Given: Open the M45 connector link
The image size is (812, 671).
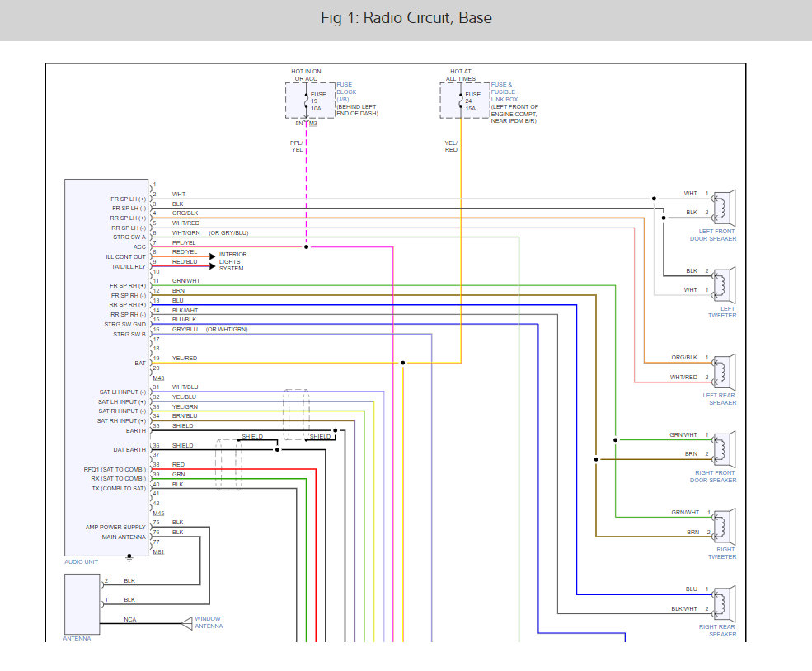Looking at the screenshot, I should 158,512.
